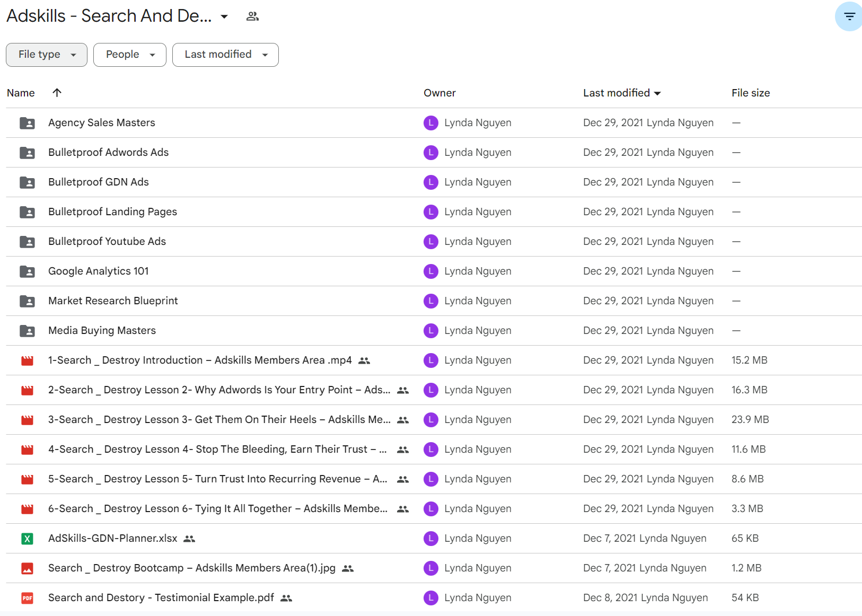Open the File type filter dropdown
Image resolution: width=862 pixels, height=616 pixels.
(47, 55)
